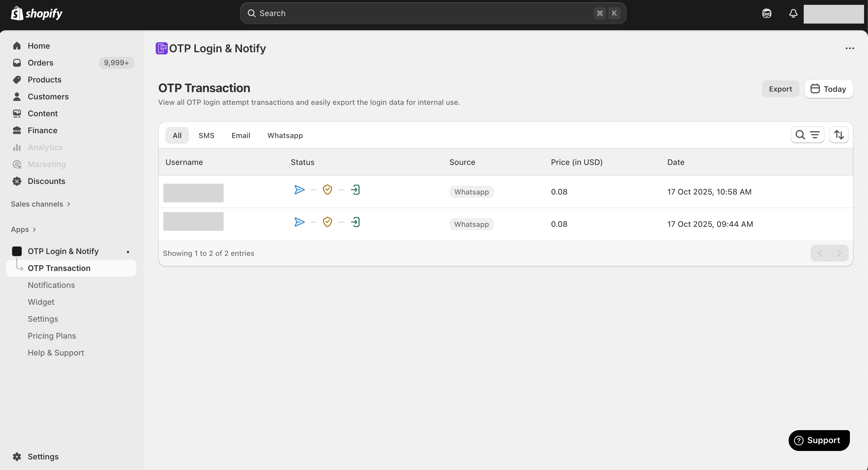Click into the top Search field

pos(421,14)
